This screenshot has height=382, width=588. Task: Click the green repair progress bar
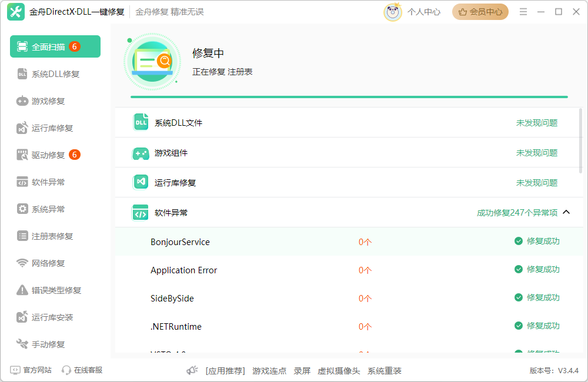(x=350, y=96)
